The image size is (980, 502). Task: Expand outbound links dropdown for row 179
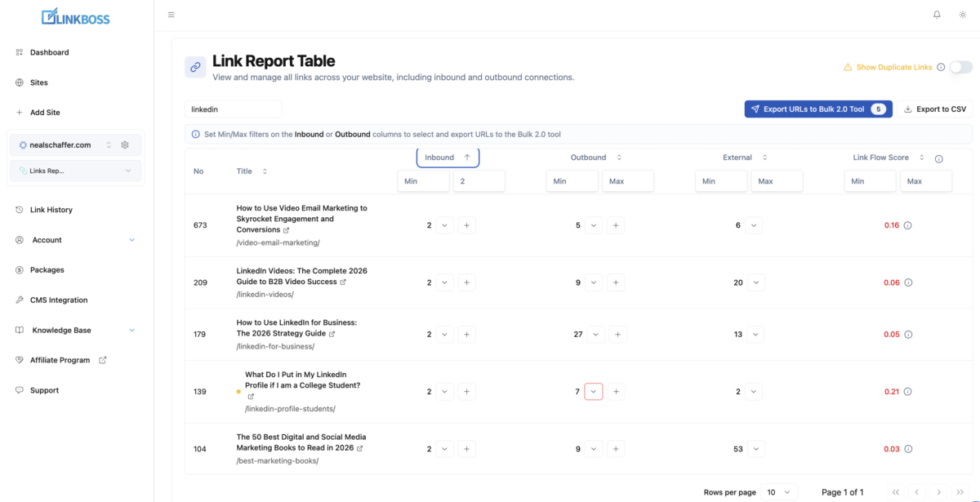pos(596,334)
